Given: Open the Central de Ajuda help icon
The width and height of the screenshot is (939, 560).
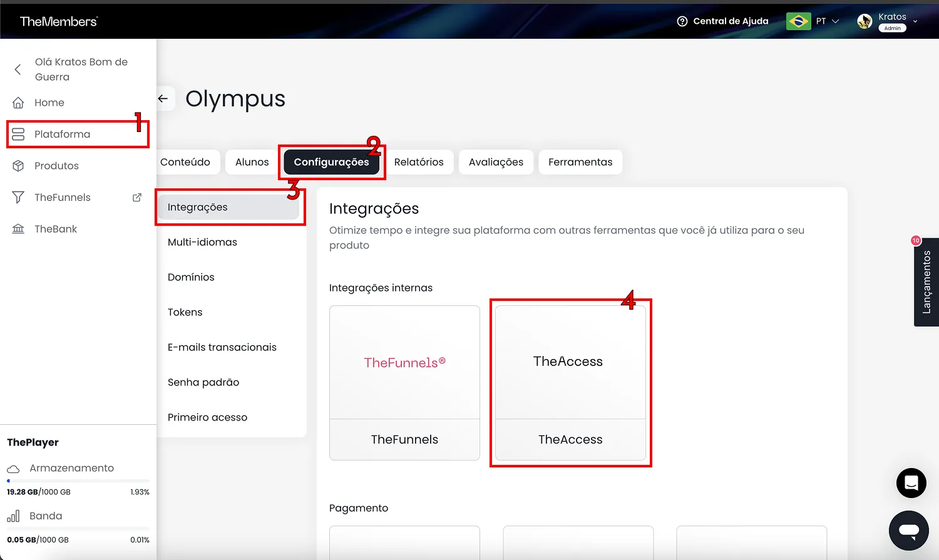Looking at the screenshot, I should point(682,21).
